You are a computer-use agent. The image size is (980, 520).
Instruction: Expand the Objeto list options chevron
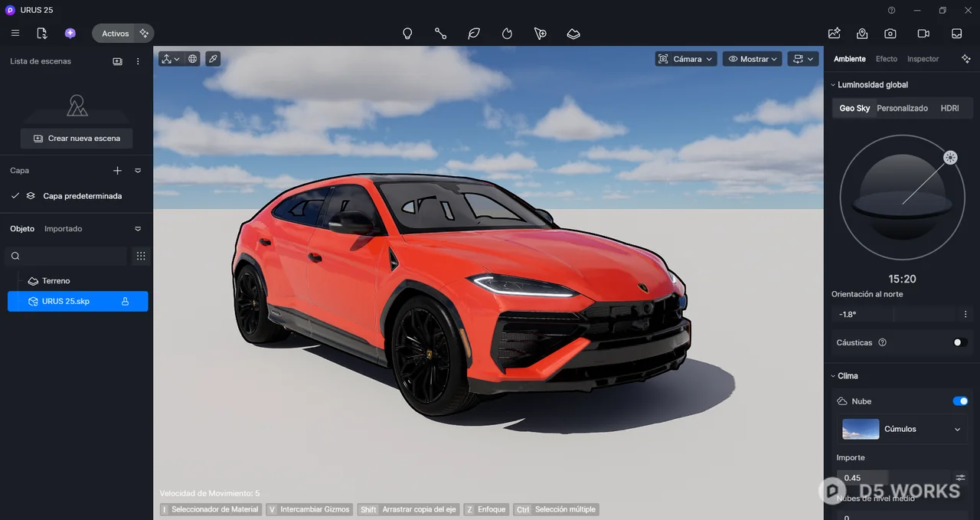point(138,229)
